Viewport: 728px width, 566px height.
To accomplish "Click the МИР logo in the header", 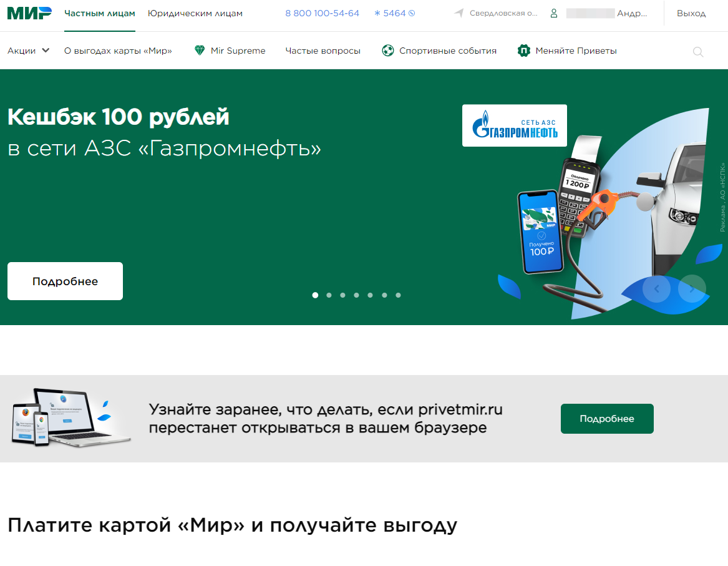I will pyautogui.click(x=28, y=13).
